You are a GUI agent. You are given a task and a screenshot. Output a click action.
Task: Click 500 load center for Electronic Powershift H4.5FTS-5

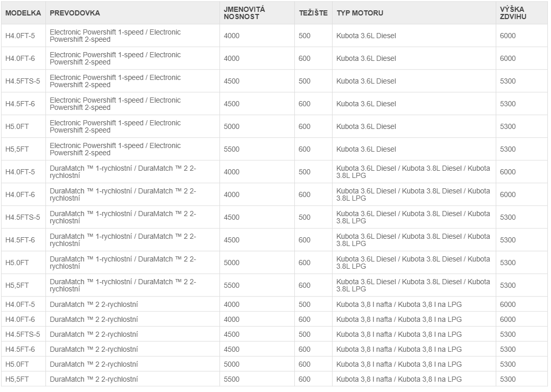click(x=304, y=81)
